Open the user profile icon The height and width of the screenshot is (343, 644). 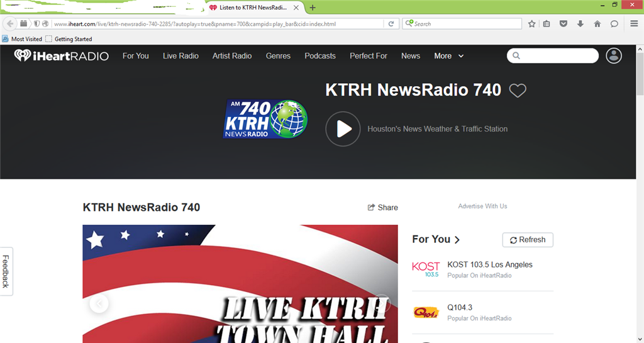(x=614, y=56)
